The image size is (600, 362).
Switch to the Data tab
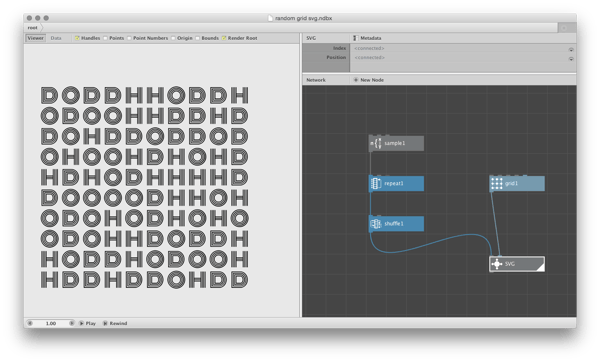pyautogui.click(x=56, y=38)
